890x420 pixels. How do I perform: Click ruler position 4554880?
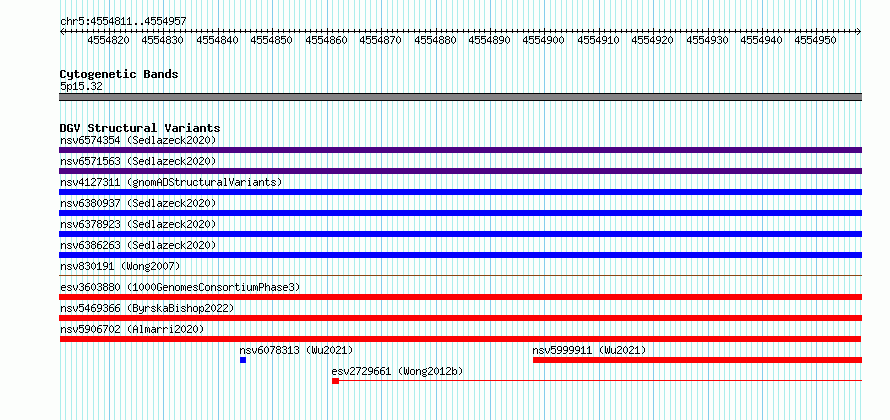click(x=435, y=40)
